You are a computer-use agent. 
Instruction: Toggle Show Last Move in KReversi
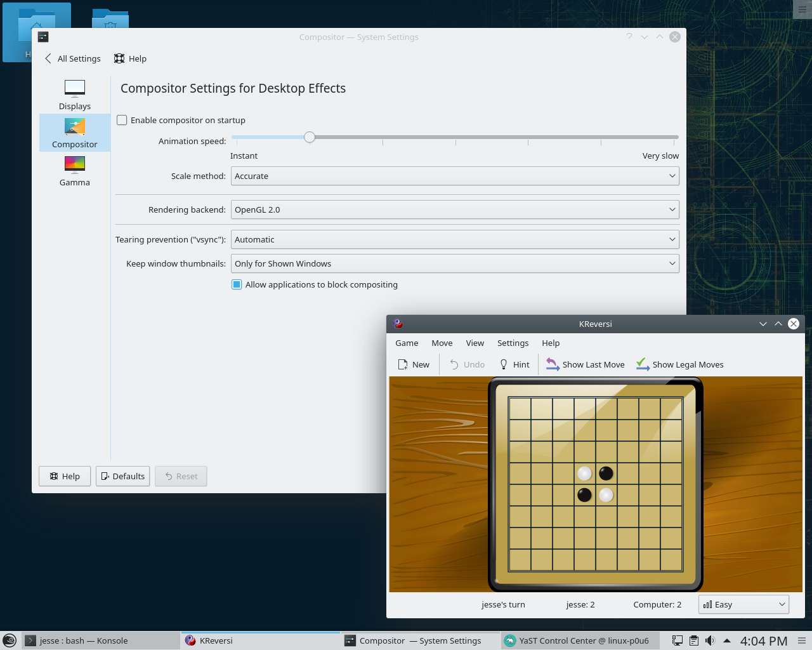(586, 364)
